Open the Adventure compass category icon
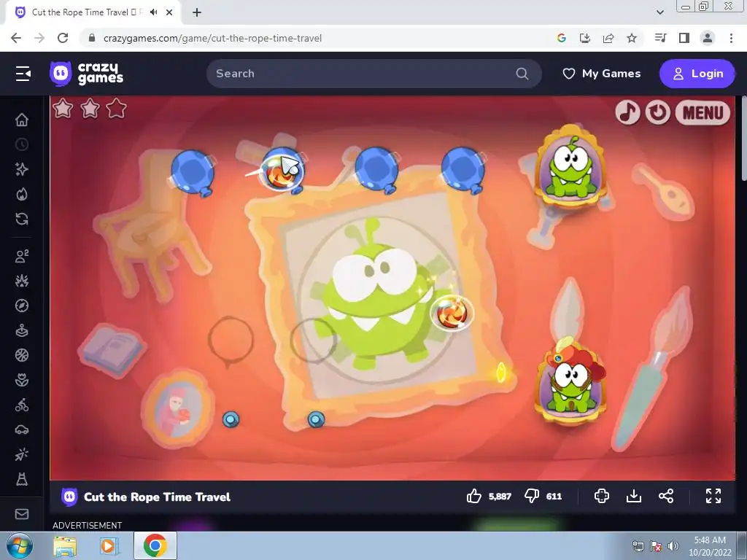The width and height of the screenshot is (747, 560). 22,306
